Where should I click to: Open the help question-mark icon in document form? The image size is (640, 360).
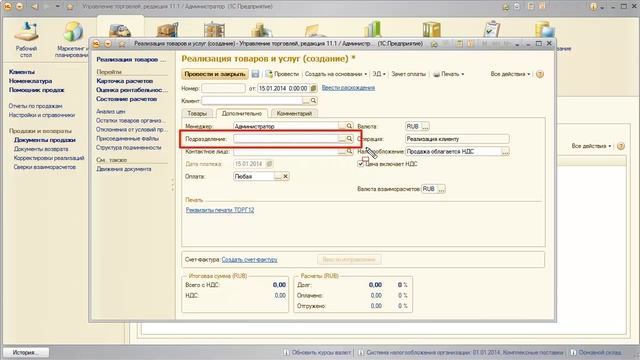(x=540, y=74)
